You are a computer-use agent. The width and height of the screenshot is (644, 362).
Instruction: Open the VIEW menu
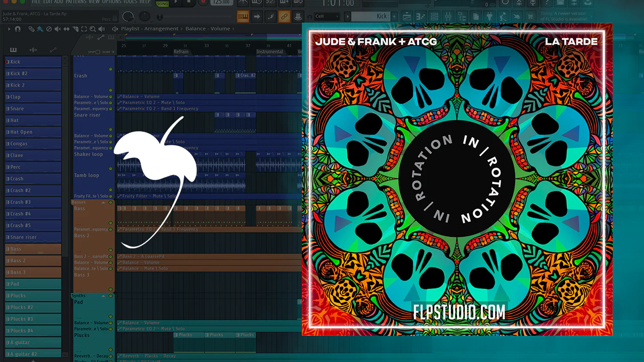(x=94, y=2)
